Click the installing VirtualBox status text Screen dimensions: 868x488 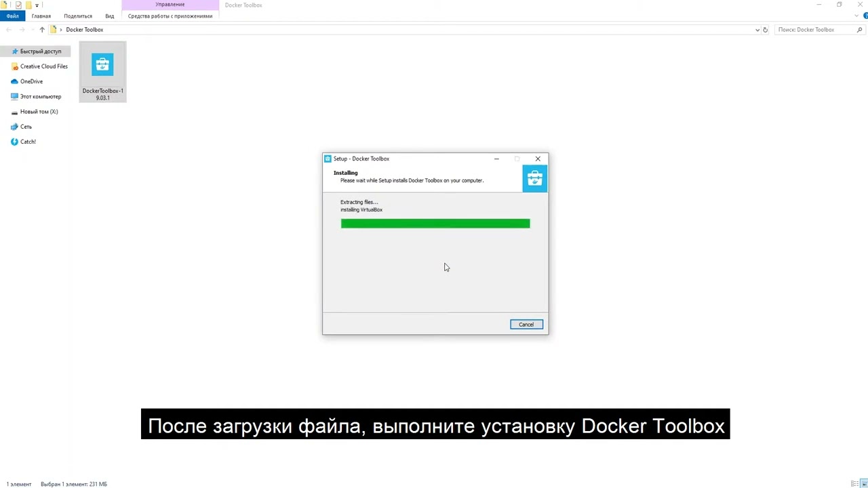(x=361, y=209)
